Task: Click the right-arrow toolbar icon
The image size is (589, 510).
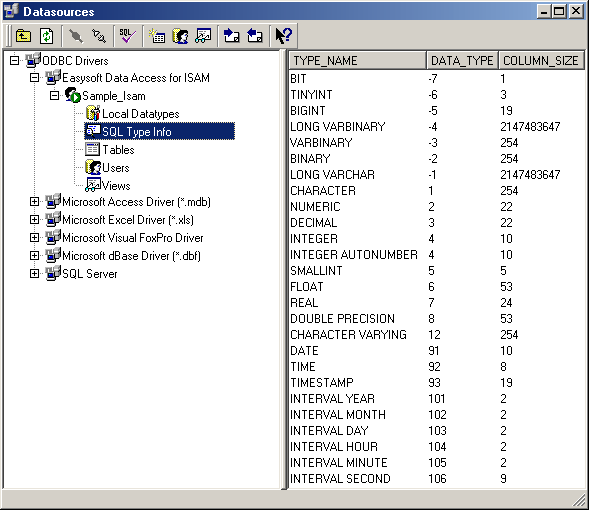Action: coord(231,36)
